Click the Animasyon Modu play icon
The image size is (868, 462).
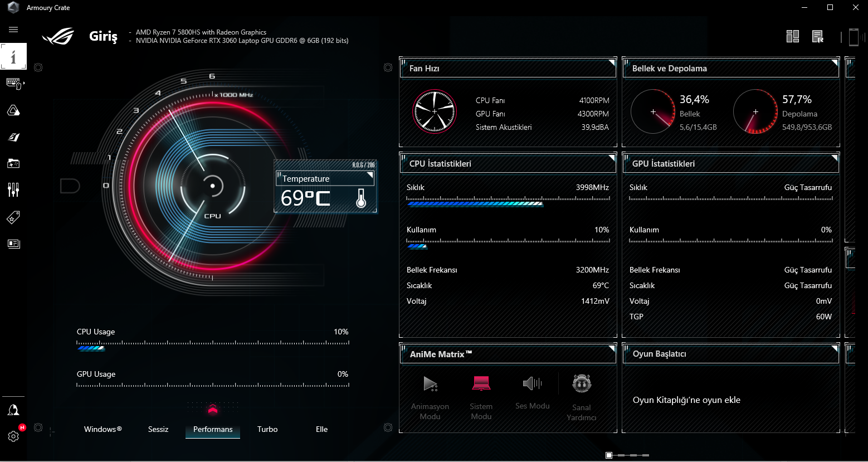coord(430,383)
